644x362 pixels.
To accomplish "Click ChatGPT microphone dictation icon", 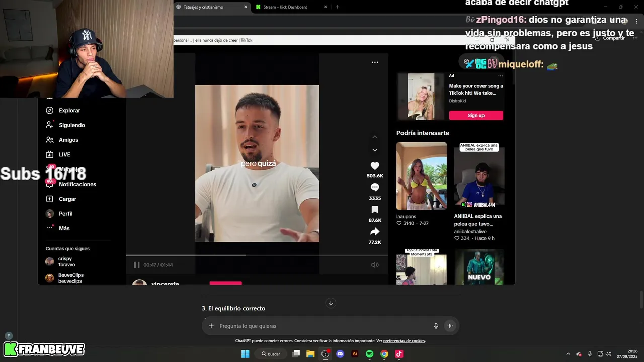I will [x=436, y=326].
